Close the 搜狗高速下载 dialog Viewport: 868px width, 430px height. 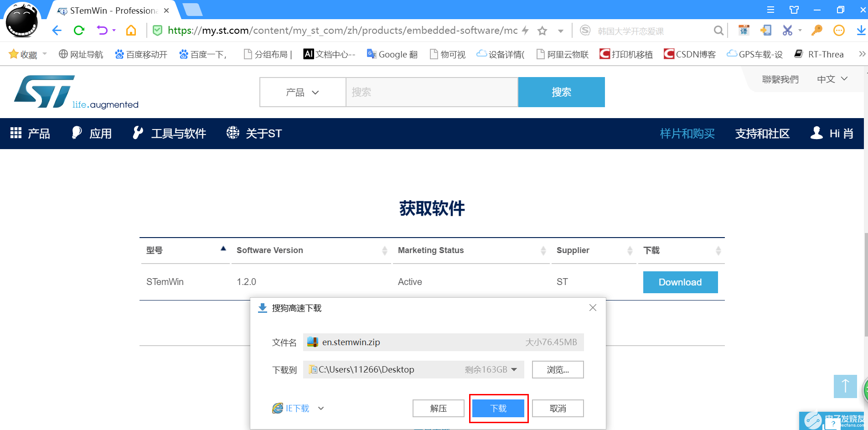point(593,308)
